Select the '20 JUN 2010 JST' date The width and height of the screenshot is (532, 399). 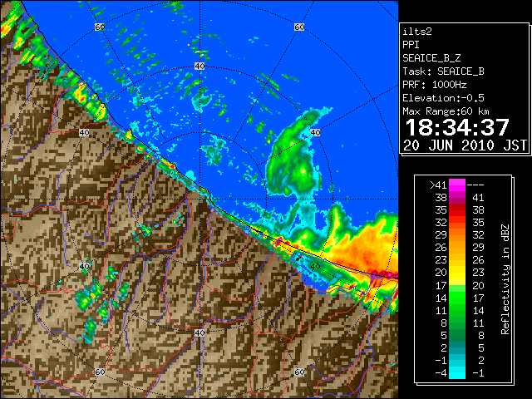(465, 145)
